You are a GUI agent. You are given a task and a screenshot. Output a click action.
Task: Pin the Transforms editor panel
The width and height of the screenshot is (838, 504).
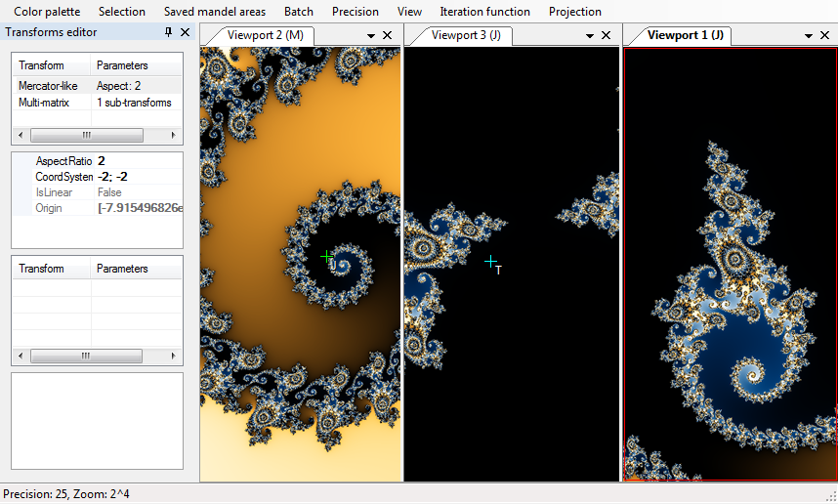click(168, 32)
